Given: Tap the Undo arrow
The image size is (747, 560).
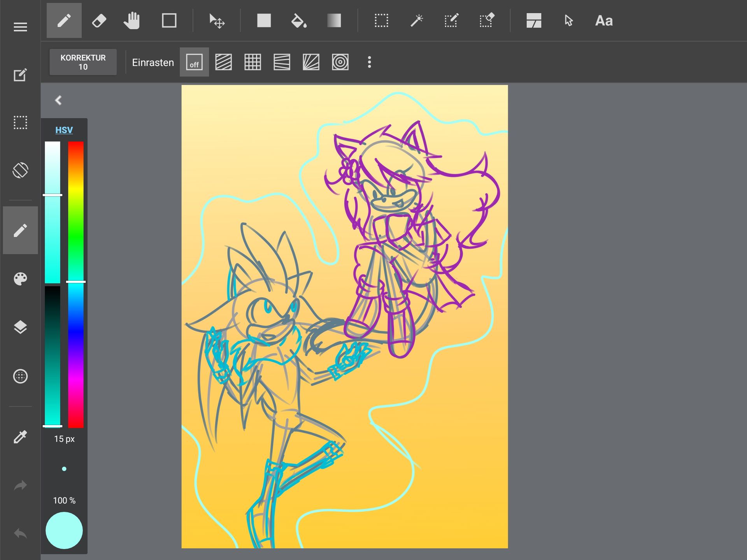Looking at the screenshot, I should click(x=20, y=533).
